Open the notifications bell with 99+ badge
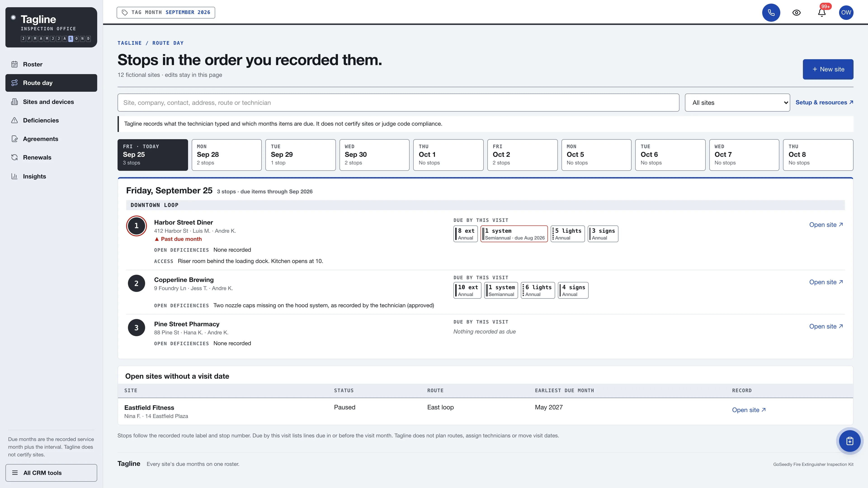The width and height of the screenshot is (868, 488). pyautogui.click(x=822, y=12)
